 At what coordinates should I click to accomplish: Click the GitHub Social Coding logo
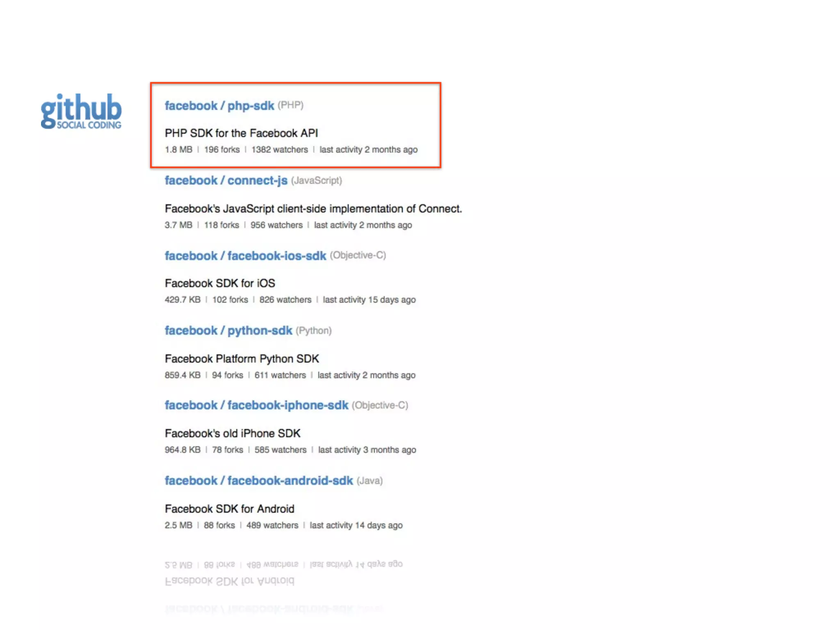tap(81, 111)
